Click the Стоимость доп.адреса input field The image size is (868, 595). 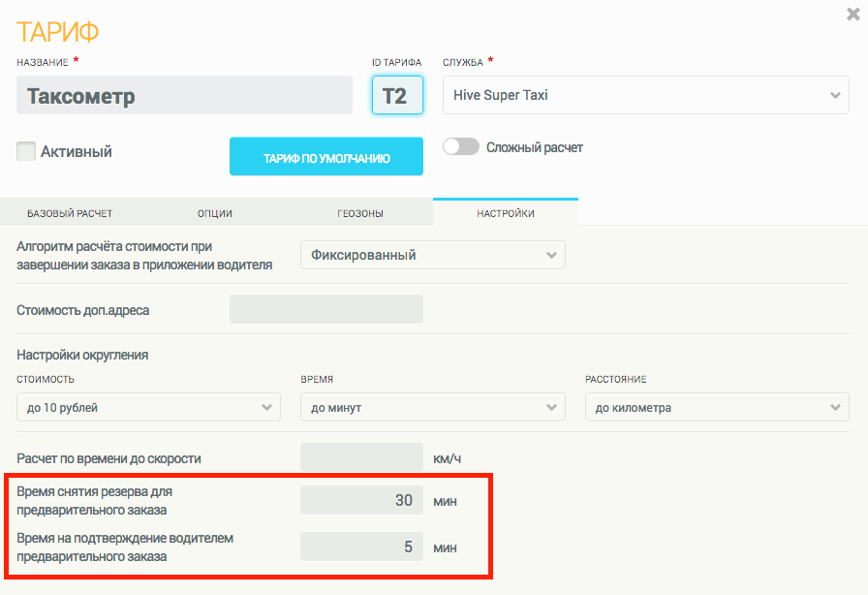tap(326, 309)
